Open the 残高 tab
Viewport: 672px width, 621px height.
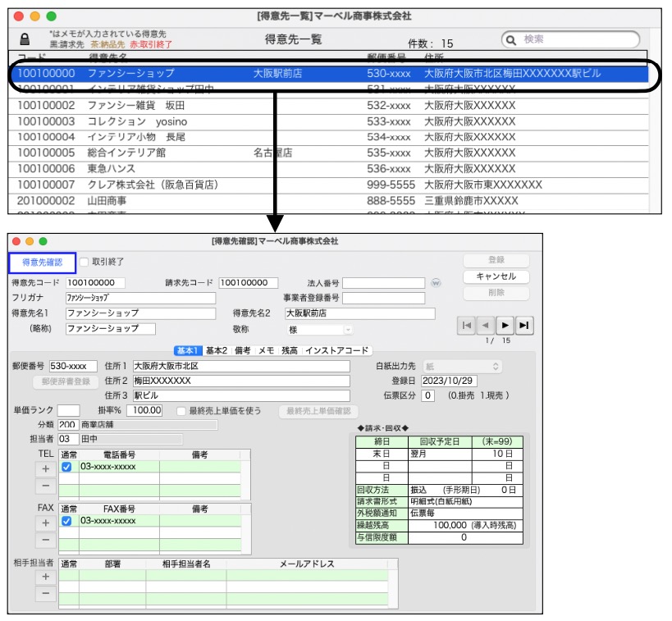(289, 351)
